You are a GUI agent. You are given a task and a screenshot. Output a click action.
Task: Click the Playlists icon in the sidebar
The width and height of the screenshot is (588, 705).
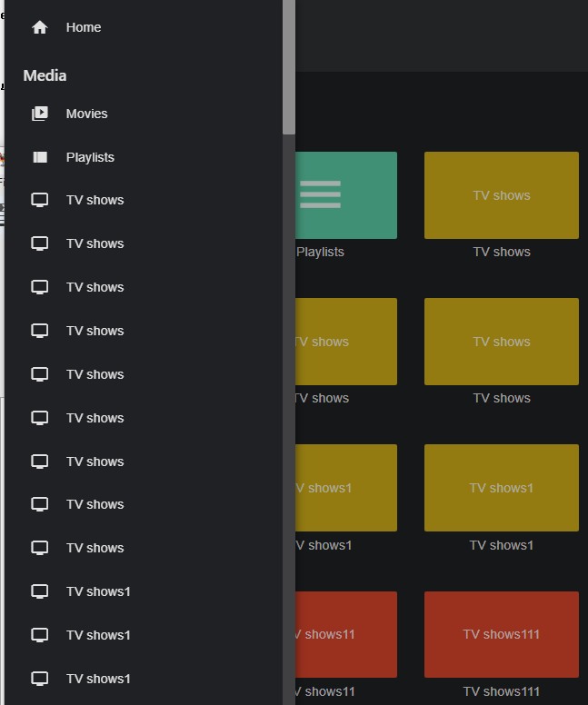(x=40, y=157)
